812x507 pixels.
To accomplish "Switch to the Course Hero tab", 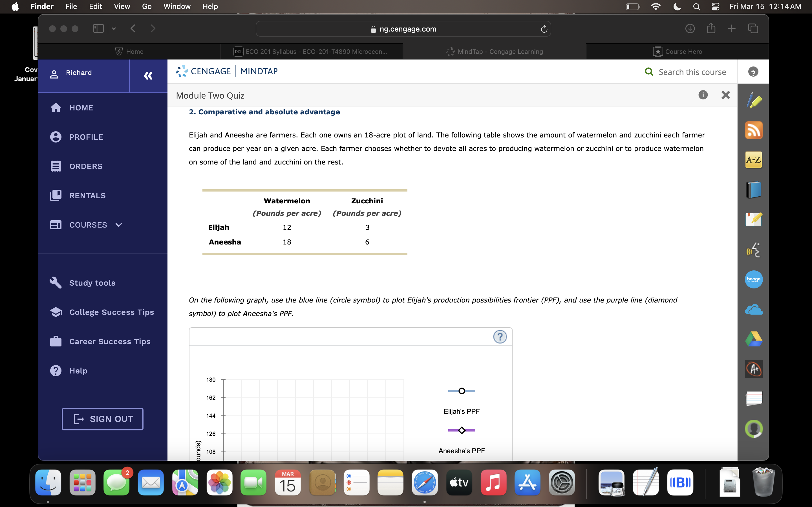I will pyautogui.click(x=677, y=51).
